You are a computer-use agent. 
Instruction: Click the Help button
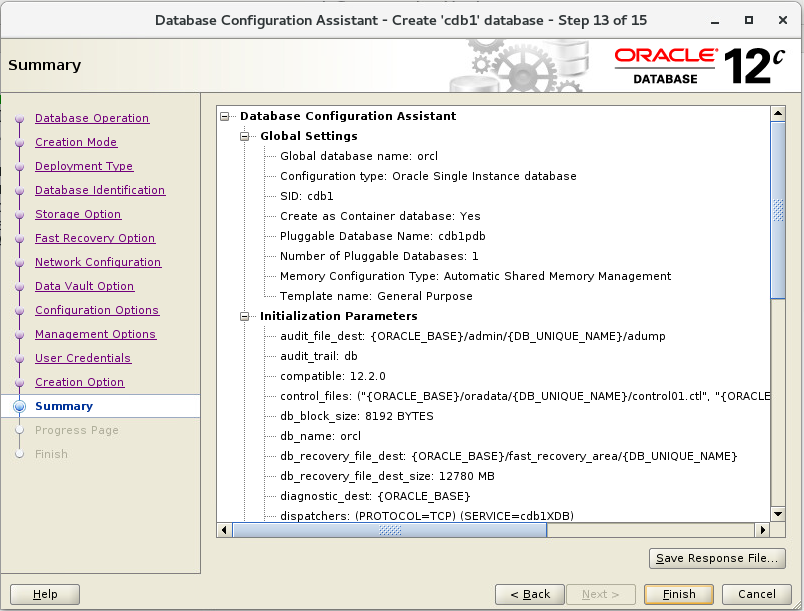(x=45, y=594)
